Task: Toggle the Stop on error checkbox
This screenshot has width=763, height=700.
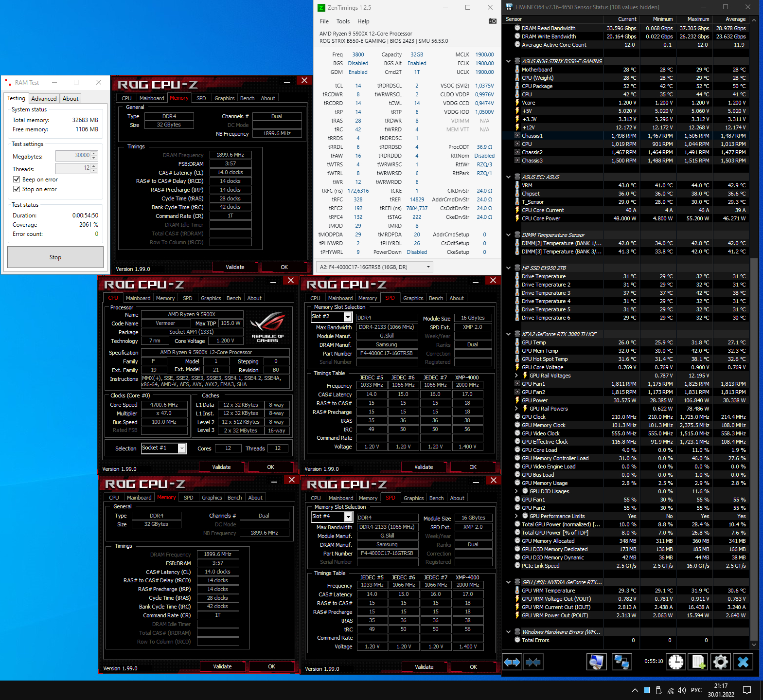Action: [17, 189]
